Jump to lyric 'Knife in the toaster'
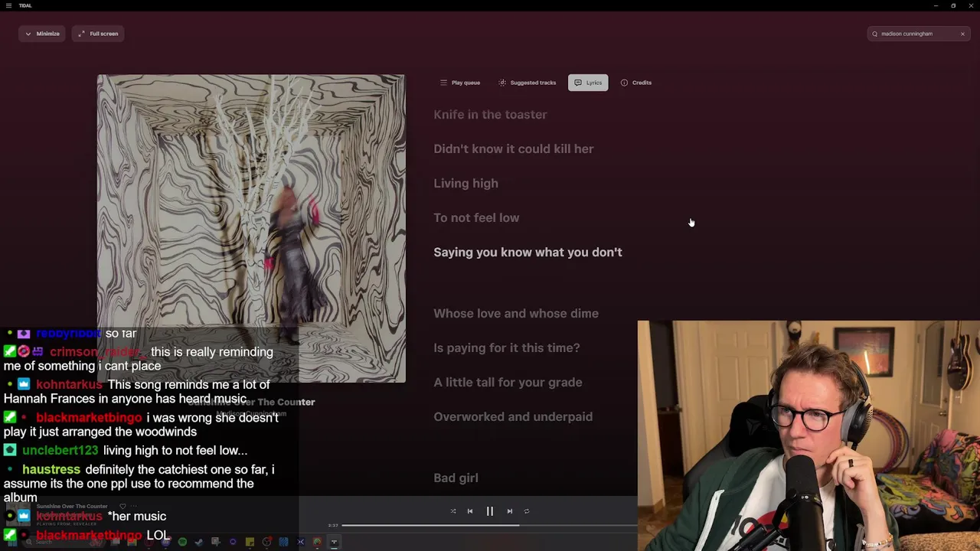The width and height of the screenshot is (980, 551). [x=490, y=115]
